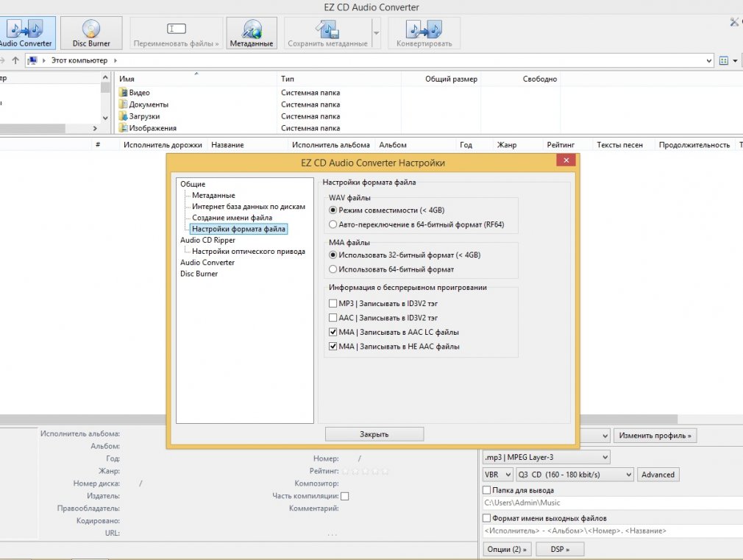743x560 pixels.
Task: Enable the Папка для вывода checkbox
Action: (x=487, y=490)
